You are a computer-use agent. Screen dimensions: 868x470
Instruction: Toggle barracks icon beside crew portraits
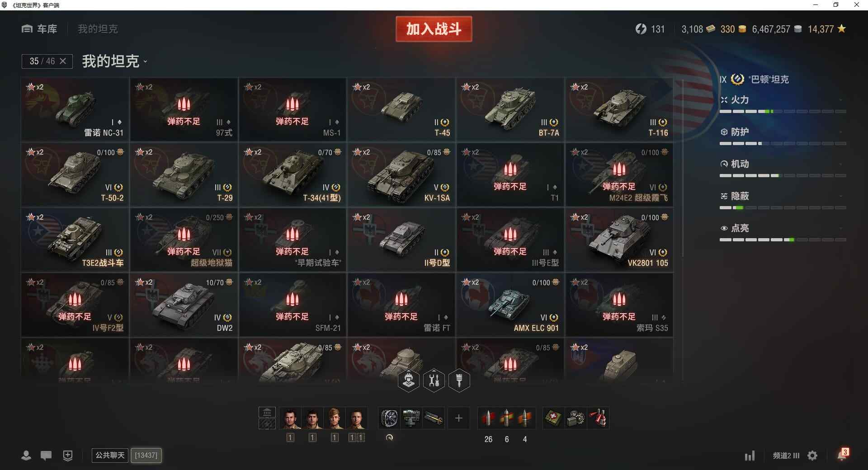pos(267,412)
